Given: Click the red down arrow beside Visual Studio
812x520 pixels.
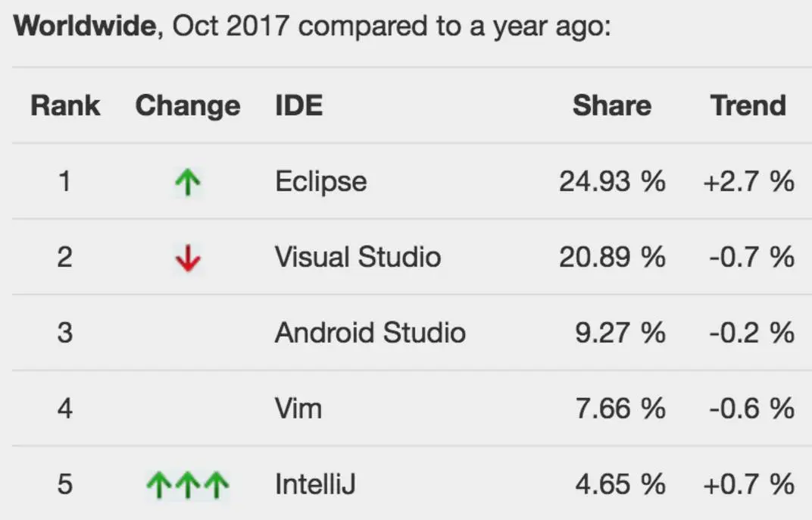Looking at the screenshot, I should (188, 258).
